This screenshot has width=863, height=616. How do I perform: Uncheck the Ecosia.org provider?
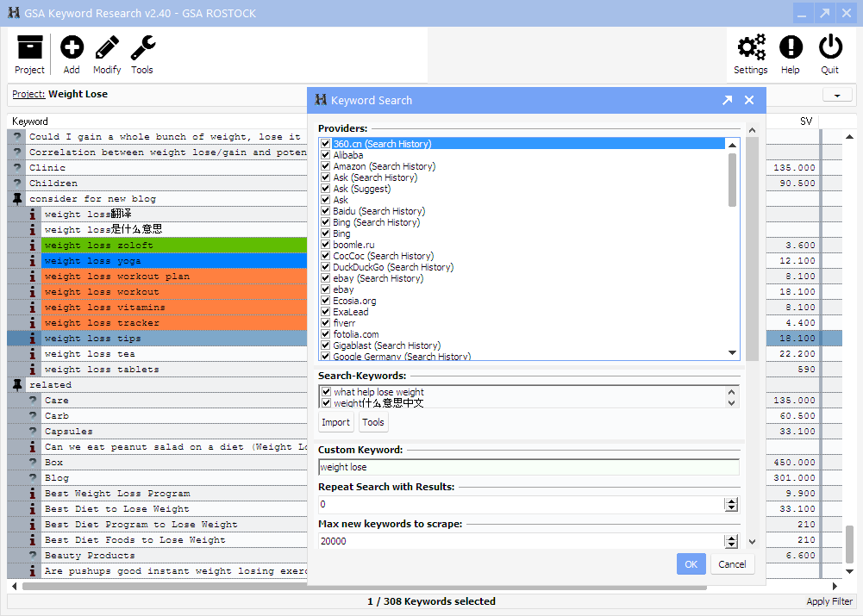tap(326, 301)
